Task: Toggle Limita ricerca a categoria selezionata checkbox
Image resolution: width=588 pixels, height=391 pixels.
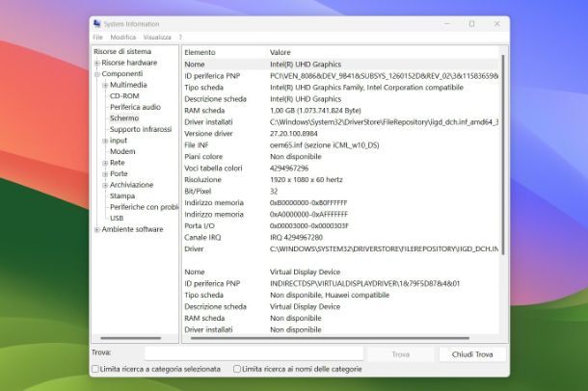Action: point(95,369)
